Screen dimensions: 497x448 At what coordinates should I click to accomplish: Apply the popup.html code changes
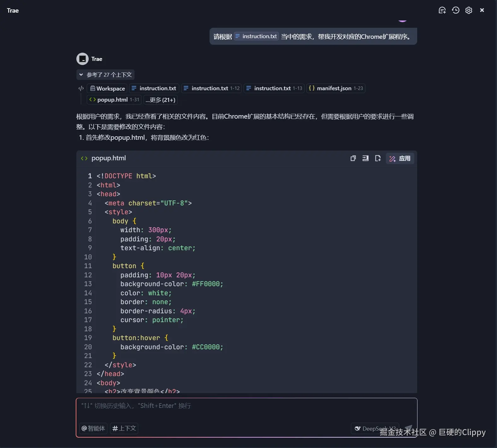[x=400, y=158]
